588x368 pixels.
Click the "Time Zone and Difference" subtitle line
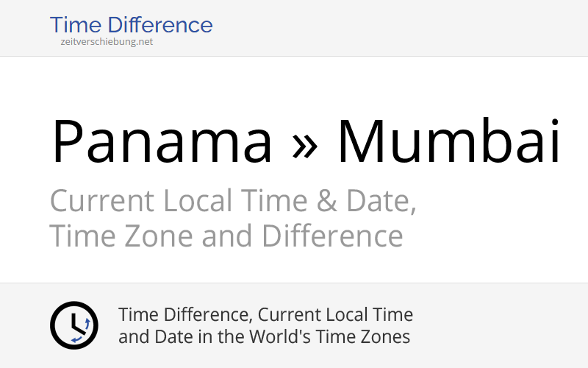(226, 236)
